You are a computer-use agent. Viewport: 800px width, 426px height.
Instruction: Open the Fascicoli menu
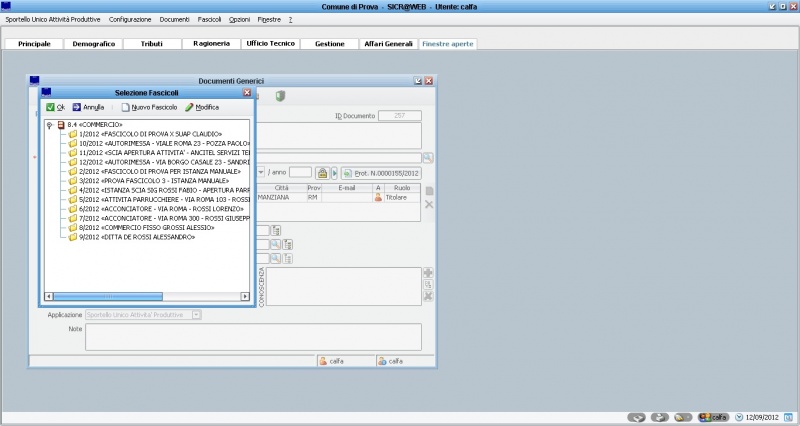[x=209, y=20]
